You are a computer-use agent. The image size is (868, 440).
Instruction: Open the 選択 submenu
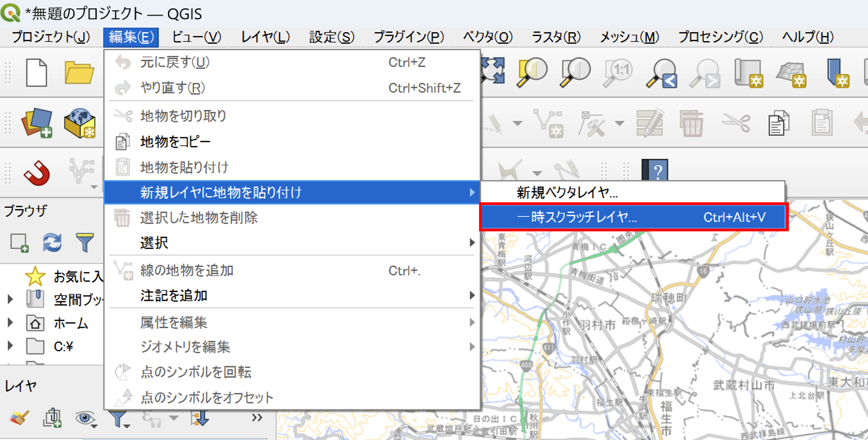coord(292,243)
